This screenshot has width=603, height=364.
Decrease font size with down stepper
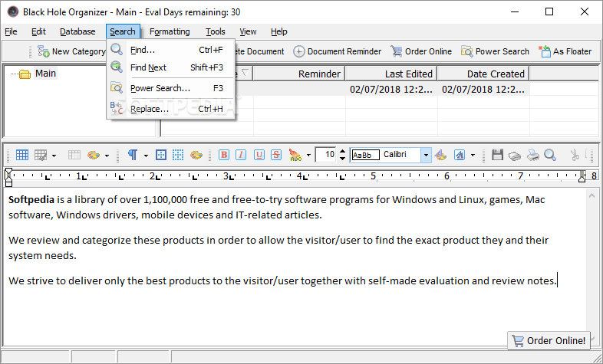point(342,158)
